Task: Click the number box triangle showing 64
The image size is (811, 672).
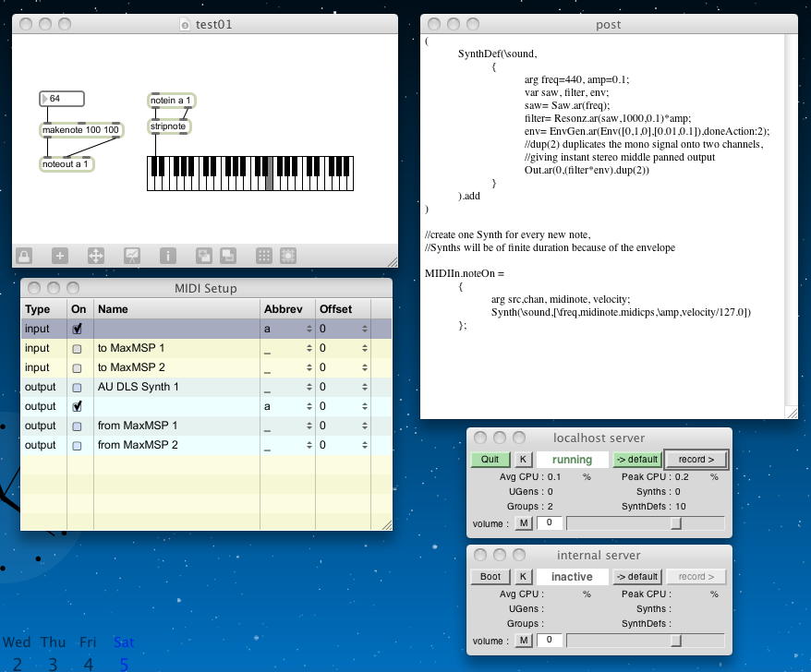Action: (44, 98)
